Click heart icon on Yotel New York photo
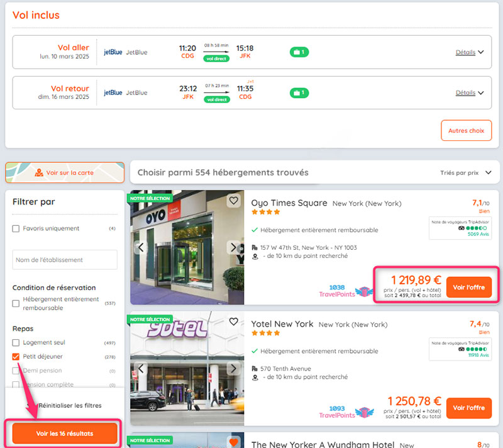The height and width of the screenshot is (448, 503). pyautogui.click(x=233, y=322)
